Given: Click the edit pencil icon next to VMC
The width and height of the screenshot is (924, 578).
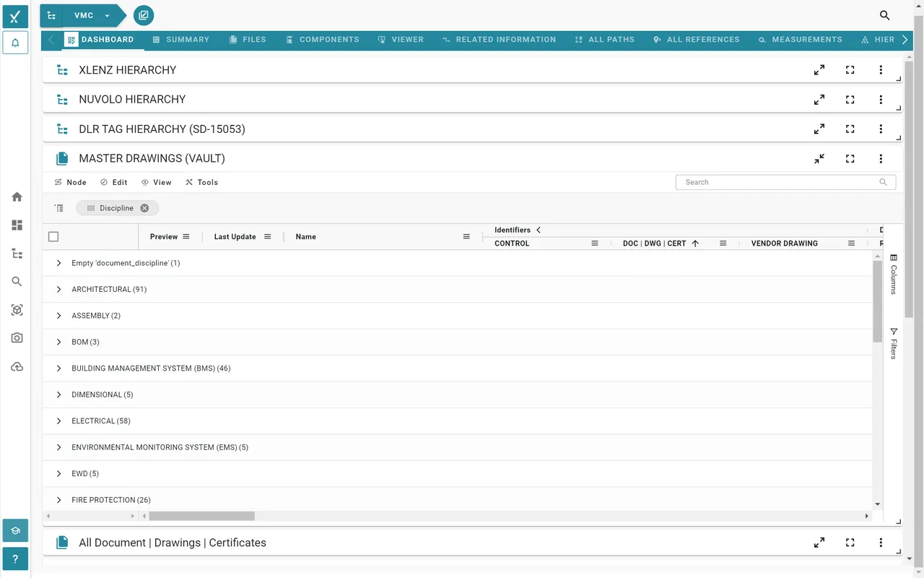Looking at the screenshot, I should click(143, 14).
